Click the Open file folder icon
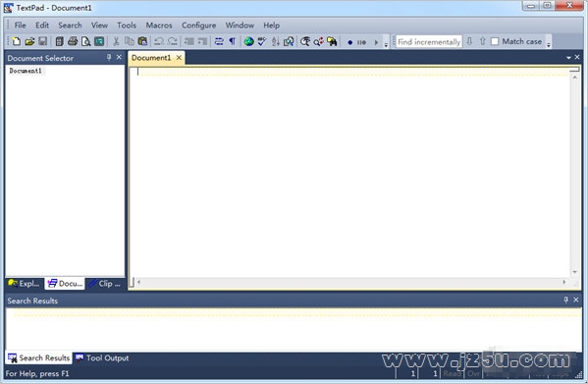The image size is (588, 384). [x=29, y=41]
